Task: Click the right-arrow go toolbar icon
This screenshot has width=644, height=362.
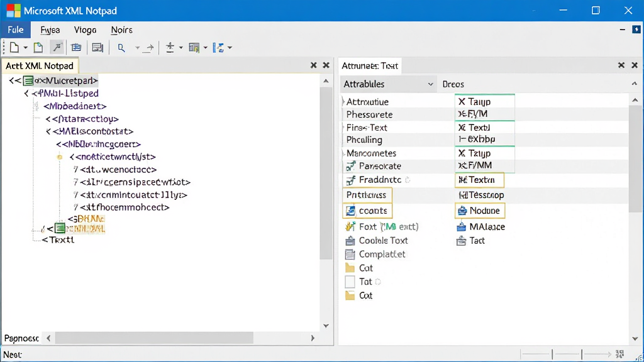Action: [150, 48]
